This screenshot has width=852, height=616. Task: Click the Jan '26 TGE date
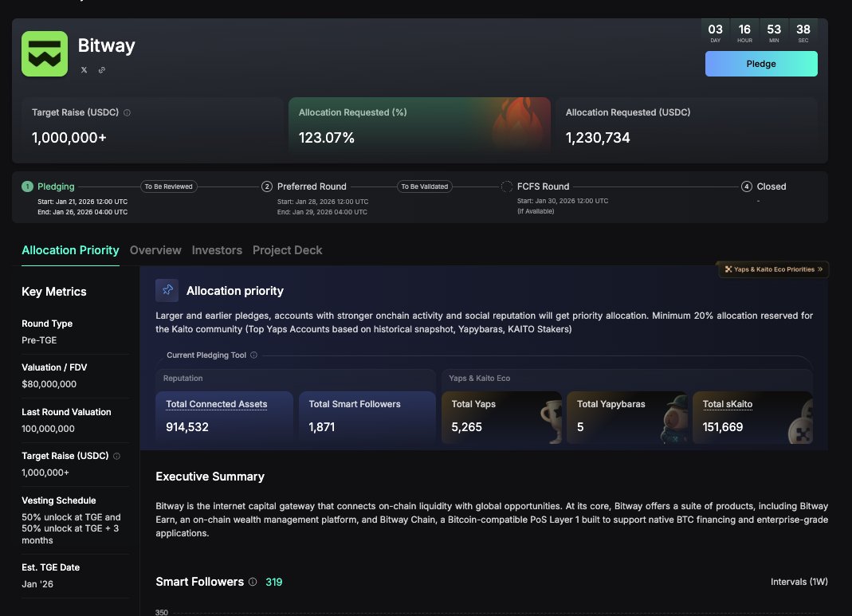point(37,584)
